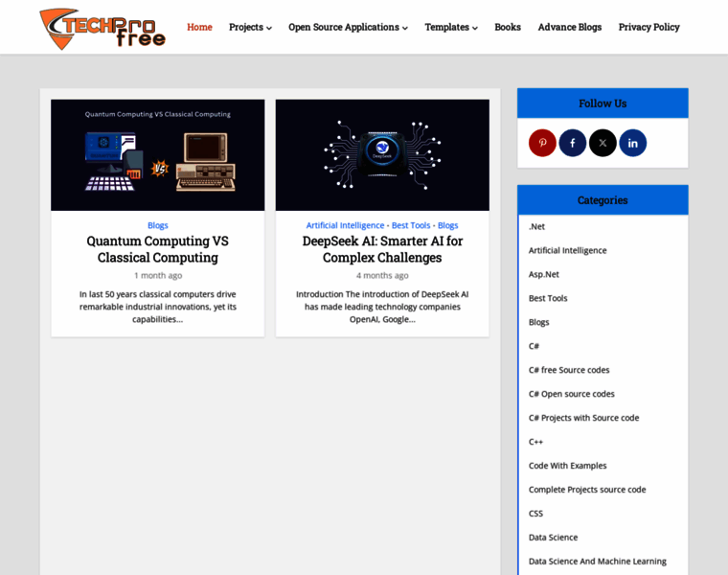The image size is (728, 575).
Task: Select the C++ category
Action: click(535, 442)
